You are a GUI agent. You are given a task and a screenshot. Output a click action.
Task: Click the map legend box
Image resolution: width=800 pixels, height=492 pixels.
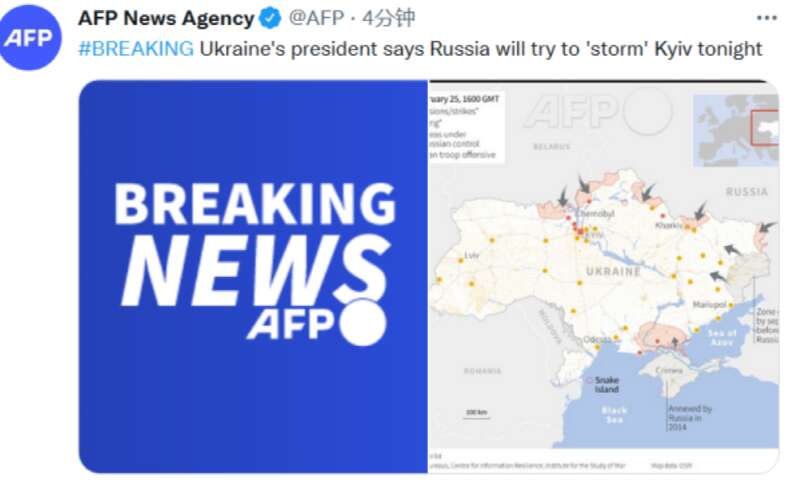click(x=467, y=127)
